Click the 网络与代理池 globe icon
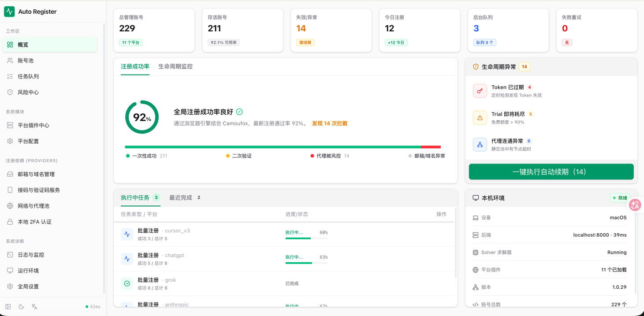Viewport: 644px width, 316px height. (10, 206)
